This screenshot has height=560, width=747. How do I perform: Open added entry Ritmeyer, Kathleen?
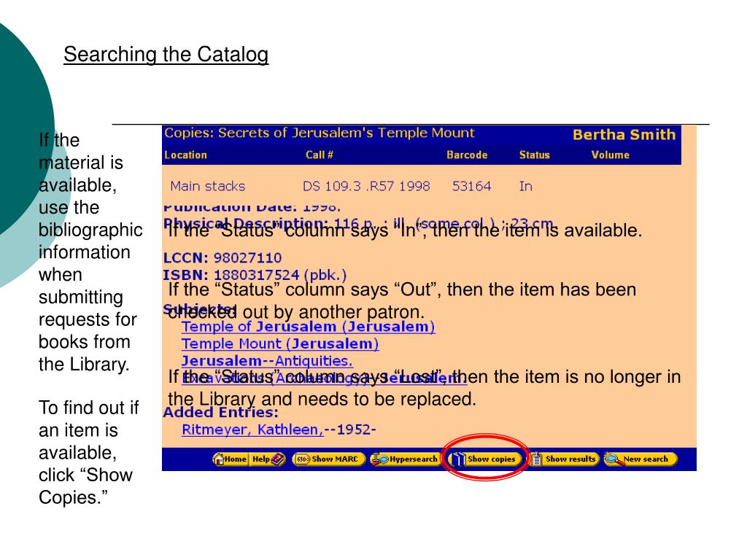[252, 429]
